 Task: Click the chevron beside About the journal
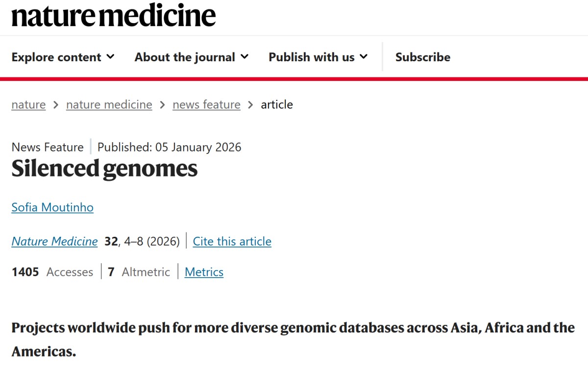(245, 56)
